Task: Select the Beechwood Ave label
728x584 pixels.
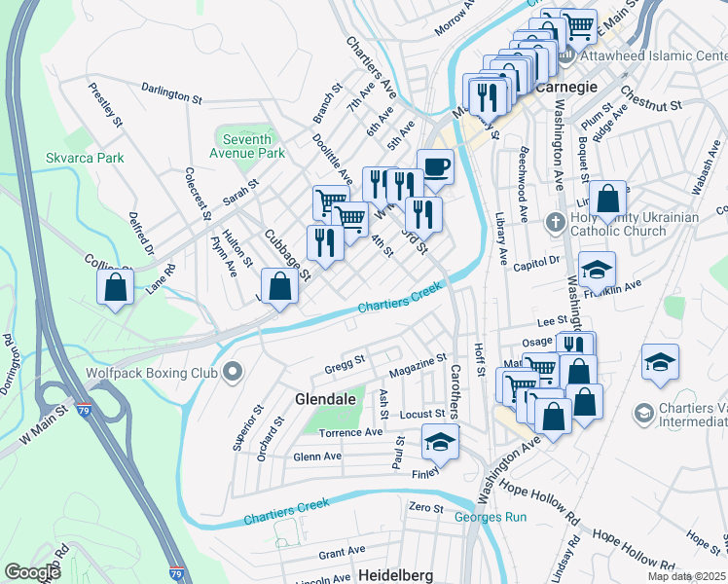Action: [524, 184]
